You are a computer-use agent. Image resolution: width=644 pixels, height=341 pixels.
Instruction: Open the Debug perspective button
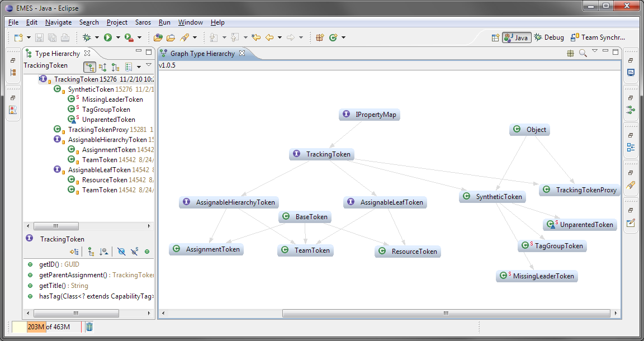[548, 37]
